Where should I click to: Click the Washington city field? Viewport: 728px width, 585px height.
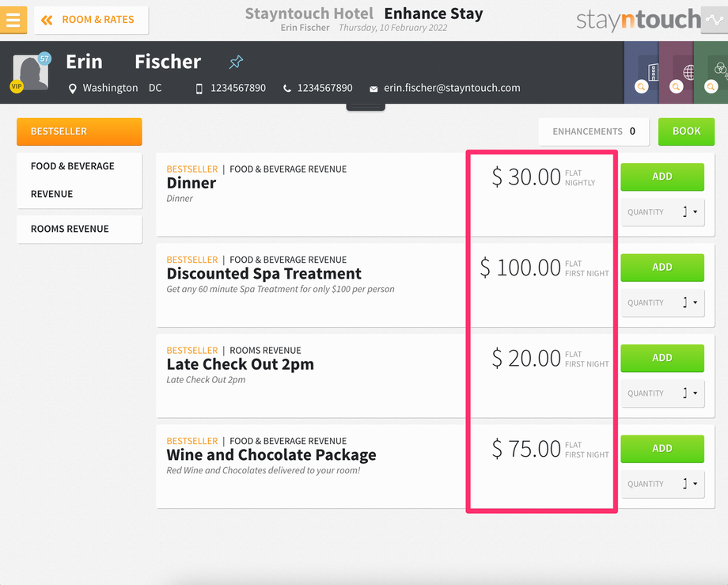click(110, 88)
